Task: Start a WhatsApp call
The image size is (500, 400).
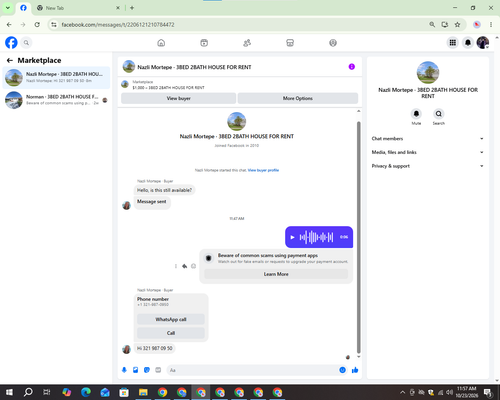Action: (171, 319)
